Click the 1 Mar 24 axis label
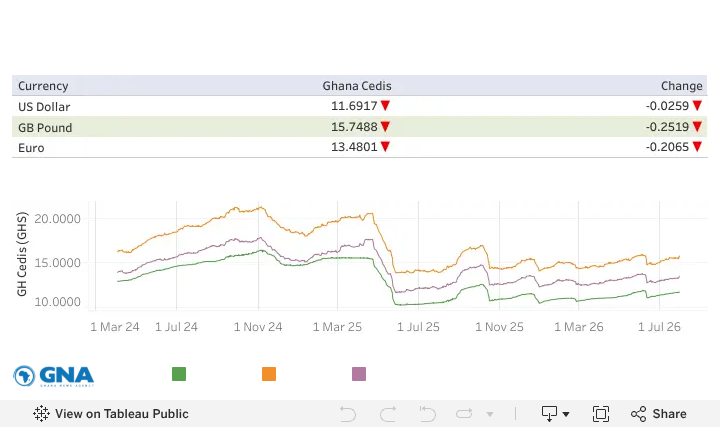 pyautogui.click(x=115, y=327)
